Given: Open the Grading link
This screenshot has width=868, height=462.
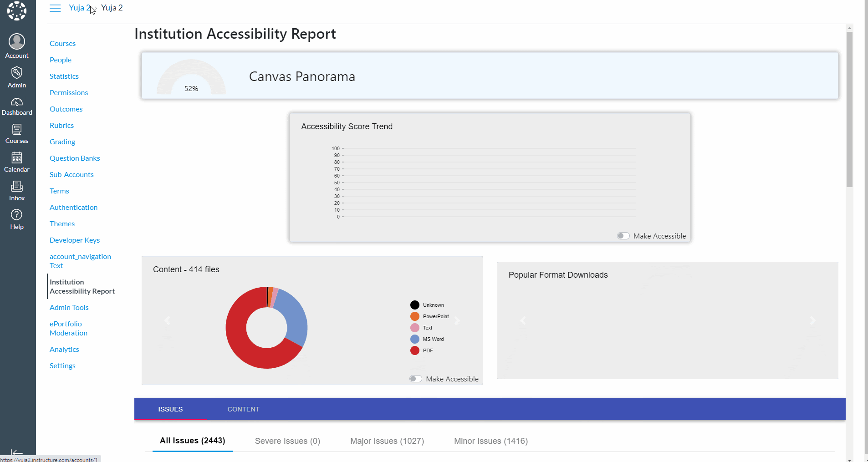Looking at the screenshot, I should (x=62, y=142).
